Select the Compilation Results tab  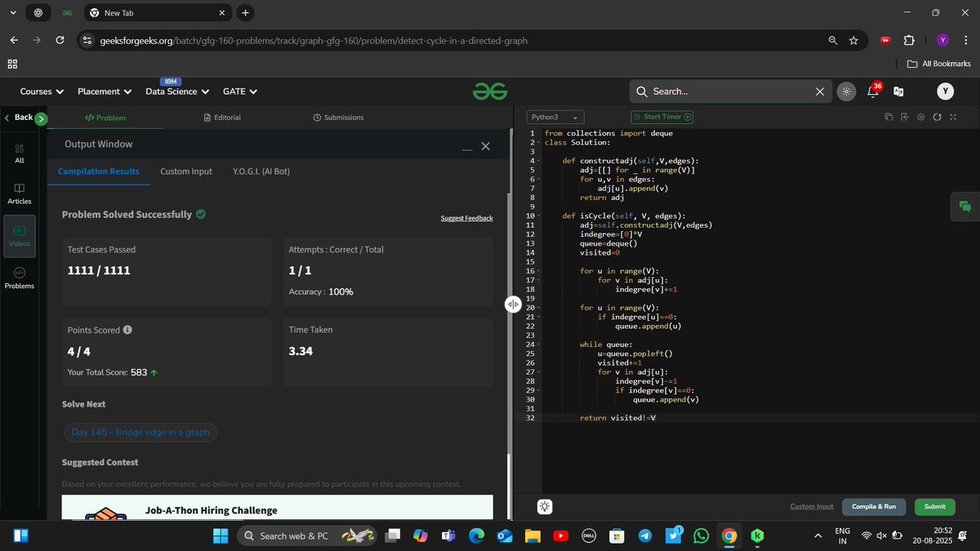tap(99, 171)
